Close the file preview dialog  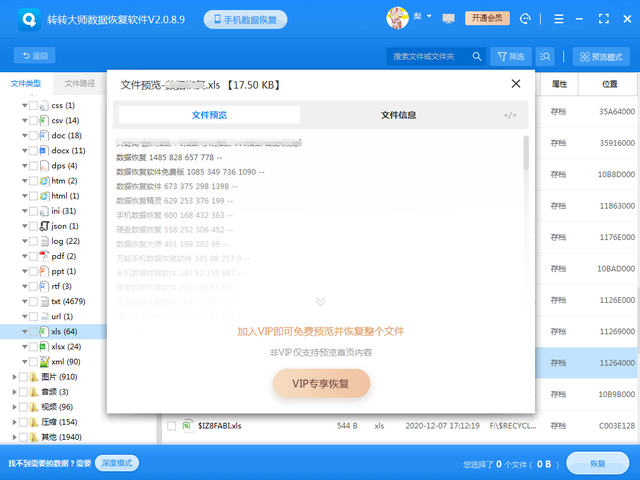516,84
